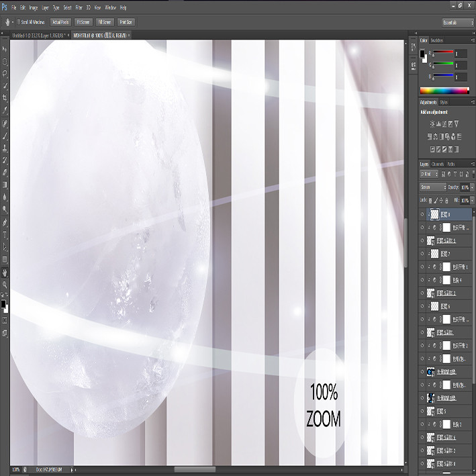Open the Essentials workspace dropdown

coord(458,22)
